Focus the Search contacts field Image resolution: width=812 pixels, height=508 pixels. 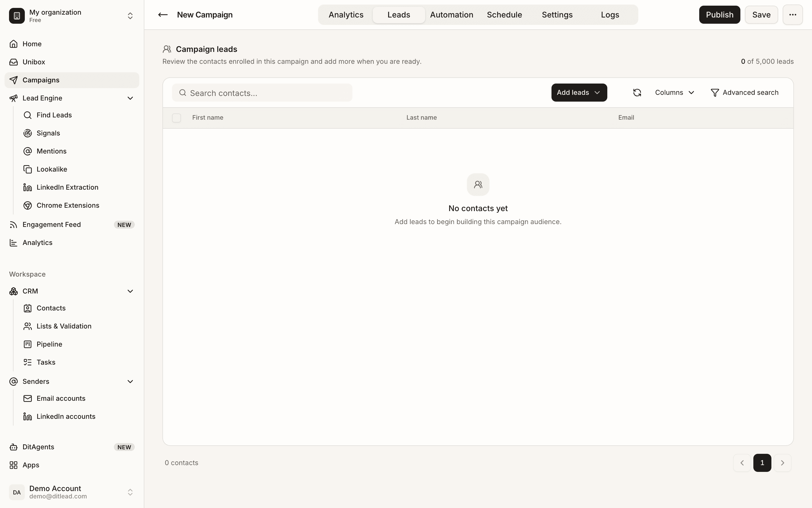tap(262, 93)
